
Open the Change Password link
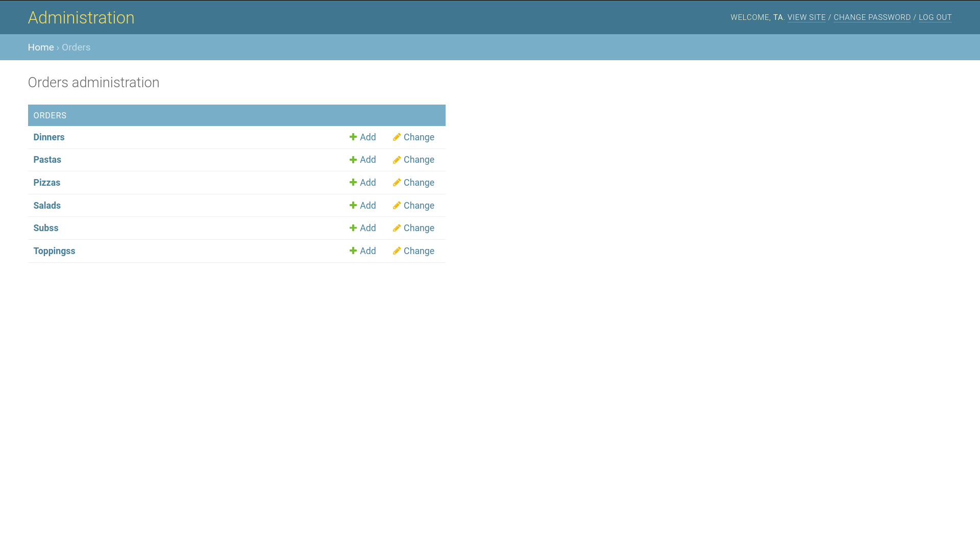point(872,17)
